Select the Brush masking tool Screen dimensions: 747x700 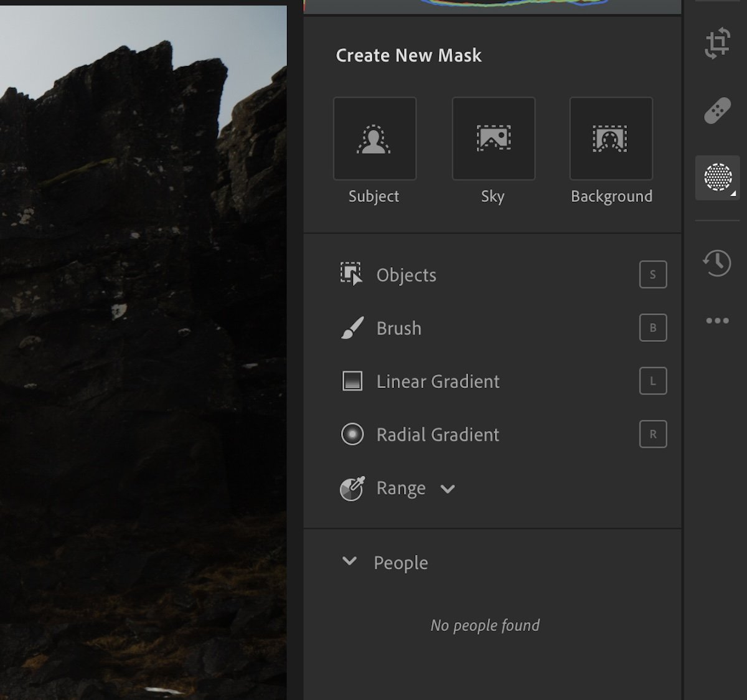click(x=398, y=328)
